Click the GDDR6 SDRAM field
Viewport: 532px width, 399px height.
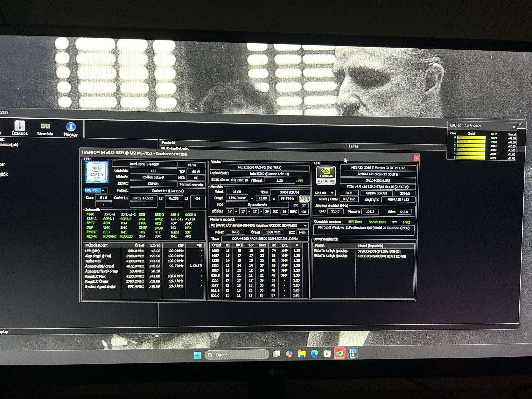(x=376, y=193)
